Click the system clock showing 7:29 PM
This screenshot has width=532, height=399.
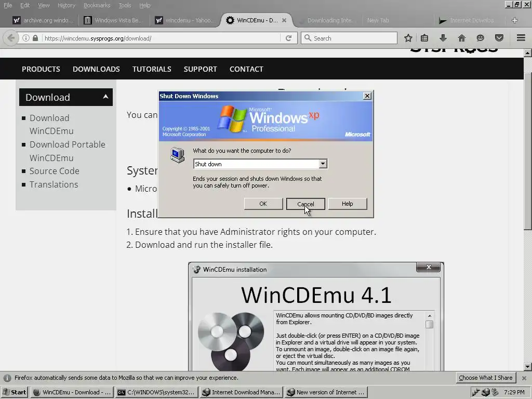coord(514,392)
